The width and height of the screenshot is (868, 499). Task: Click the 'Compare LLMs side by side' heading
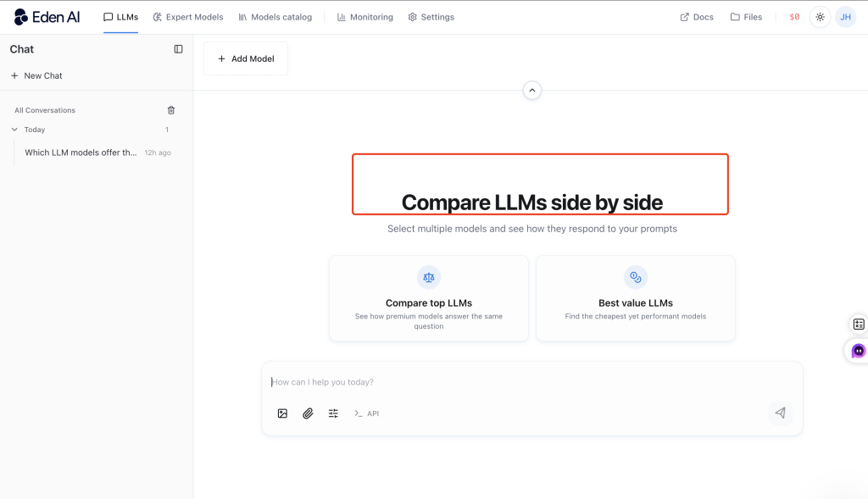pos(532,202)
